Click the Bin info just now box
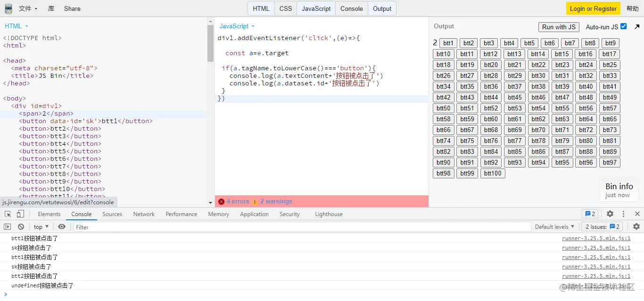 click(x=619, y=190)
